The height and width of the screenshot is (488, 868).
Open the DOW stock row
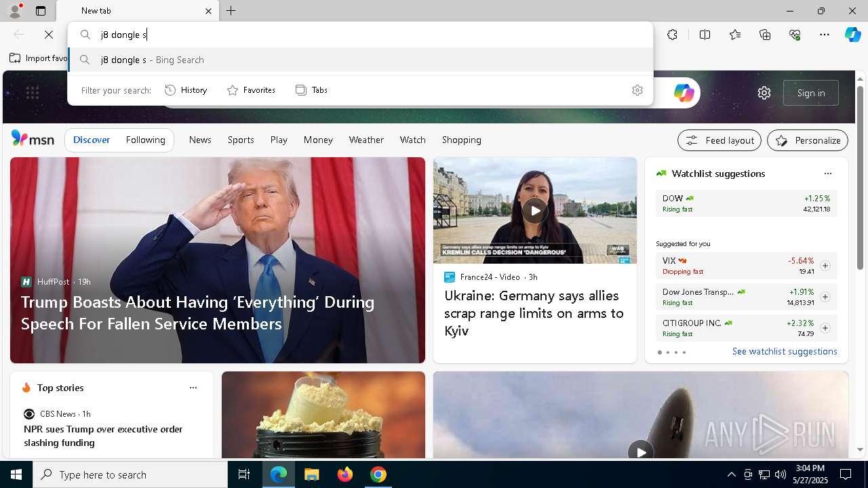point(746,203)
